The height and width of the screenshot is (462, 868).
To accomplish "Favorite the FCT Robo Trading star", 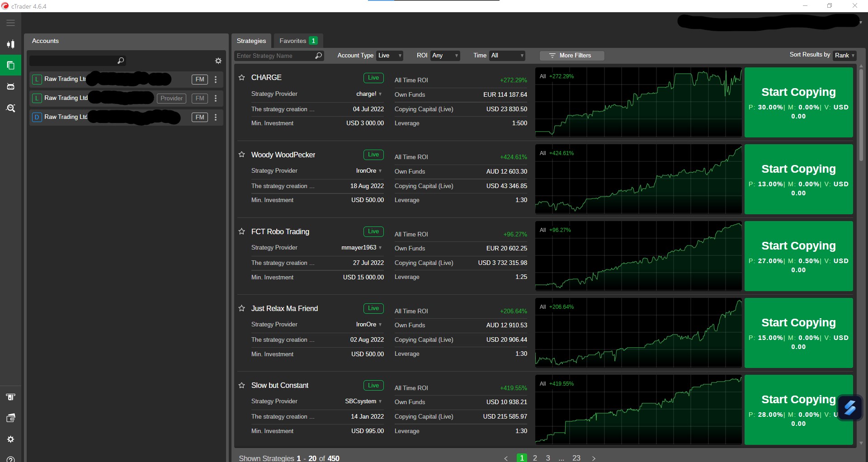I will [x=242, y=231].
